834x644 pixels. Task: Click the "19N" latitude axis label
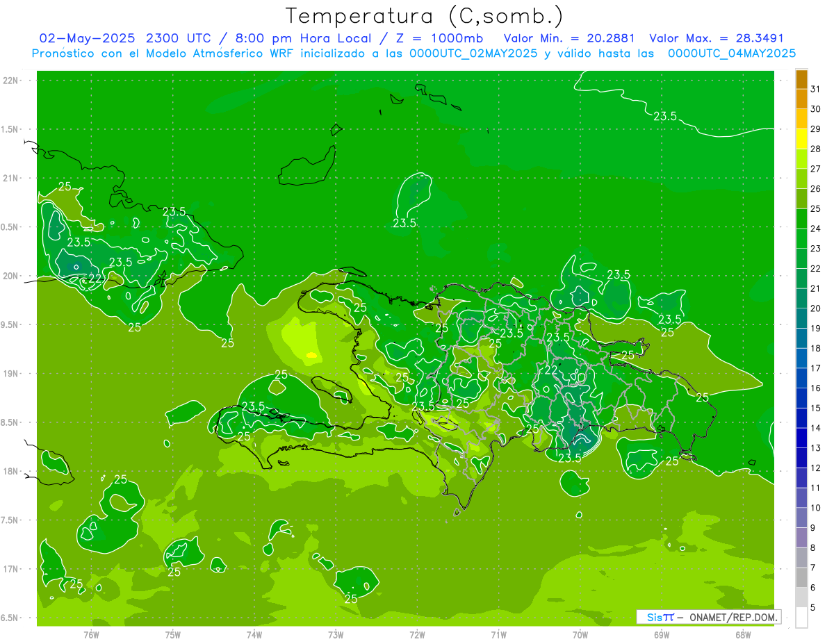click(11, 374)
